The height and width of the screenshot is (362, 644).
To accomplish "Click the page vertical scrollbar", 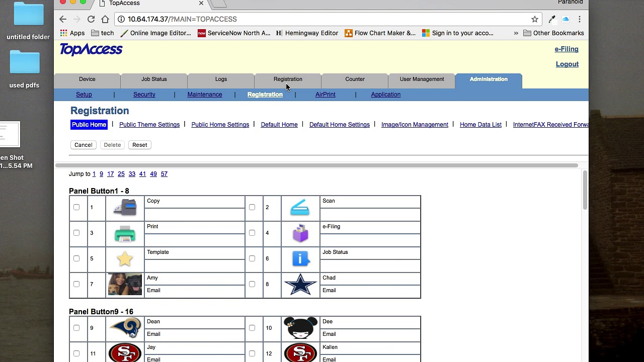I will [585, 191].
